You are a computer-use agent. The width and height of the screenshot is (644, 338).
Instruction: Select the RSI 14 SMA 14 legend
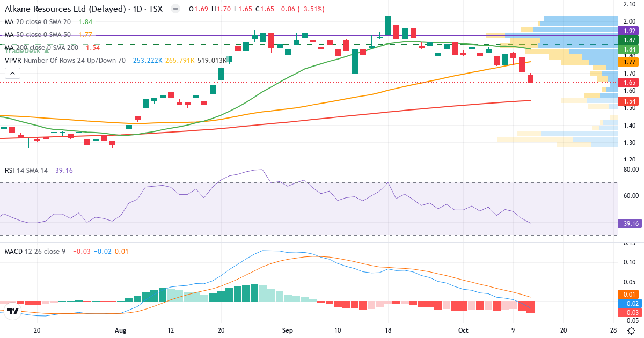(x=26, y=170)
